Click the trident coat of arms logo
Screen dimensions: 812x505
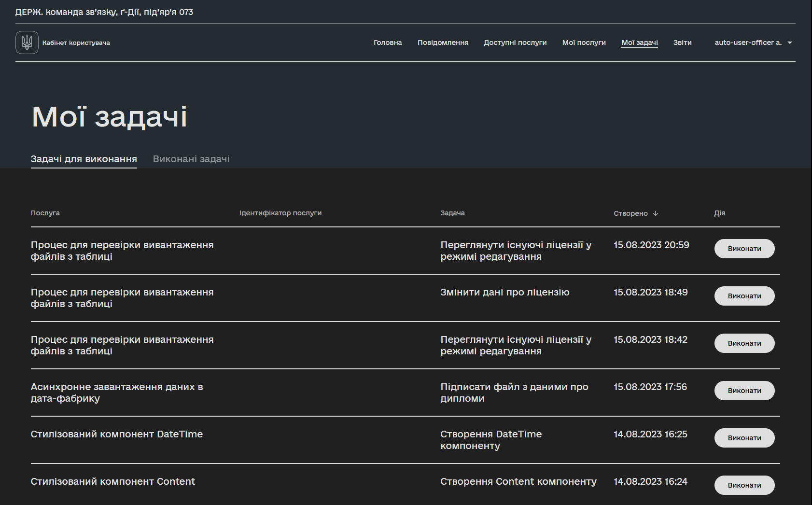(27, 42)
